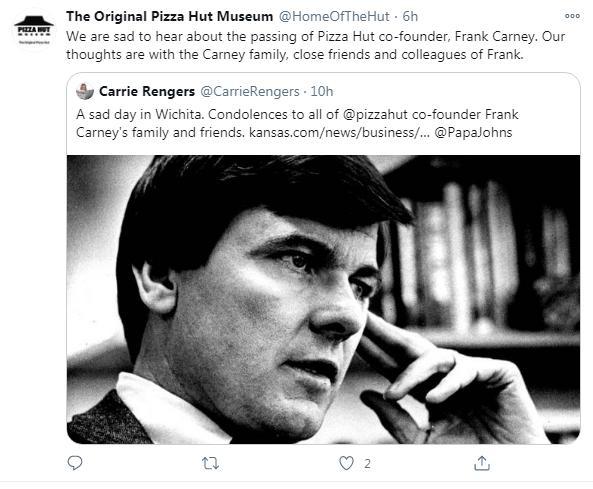Open quoted tweet text 'A sad day in Wichita'
The width and height of the screenshot is (593, 489).
[x=297, y=123]
